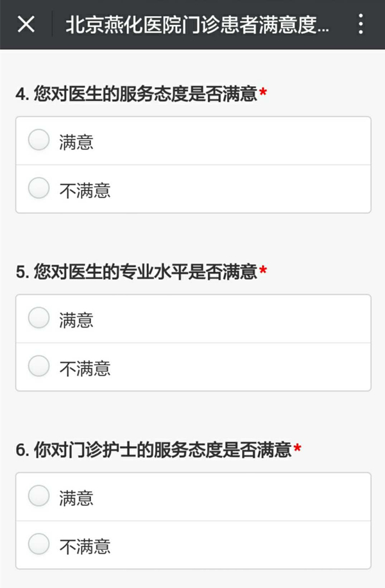Select 不满意 radio for question 6
Image resolution: width=385 pixels, height=588 pixels.
click(x=38, y=544)
